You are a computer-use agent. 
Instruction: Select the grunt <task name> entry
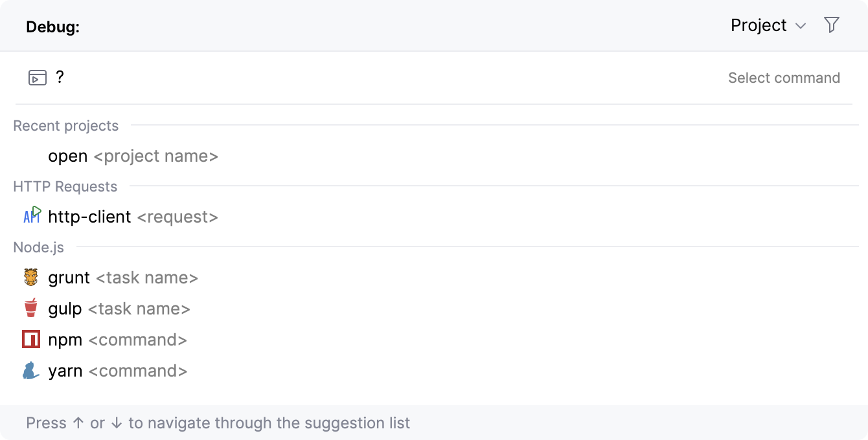(123, 278)
